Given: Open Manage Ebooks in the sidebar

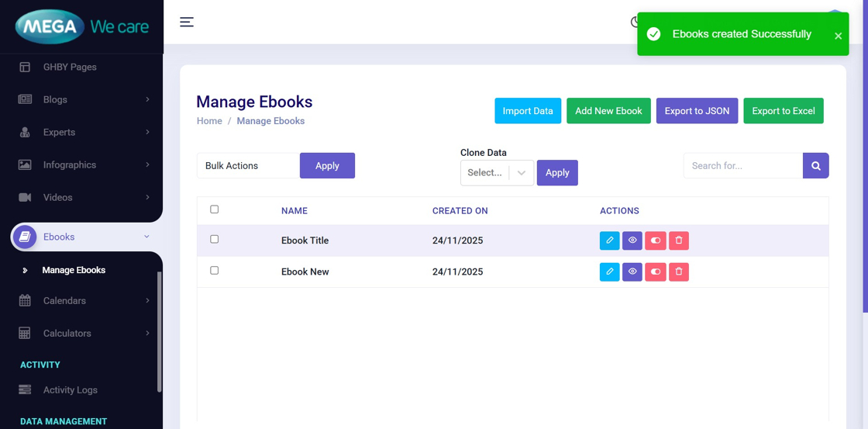Looking at the screenshot, I should (74, 270).
